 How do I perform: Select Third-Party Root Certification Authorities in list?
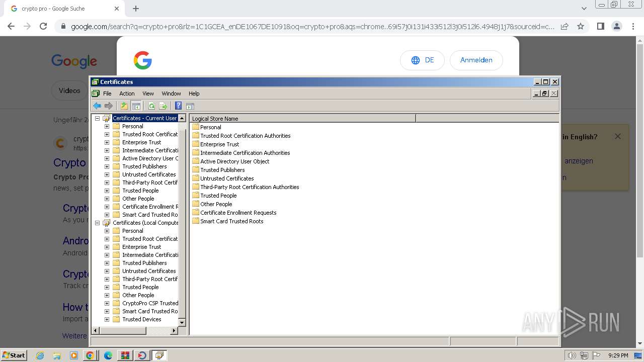(250, 187)
